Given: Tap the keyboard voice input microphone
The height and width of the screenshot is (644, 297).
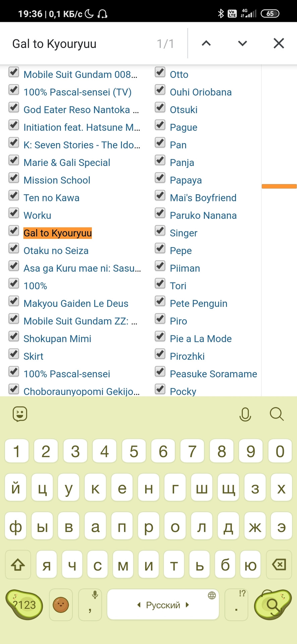Looking at the screenshot, I should pos(245,414).
